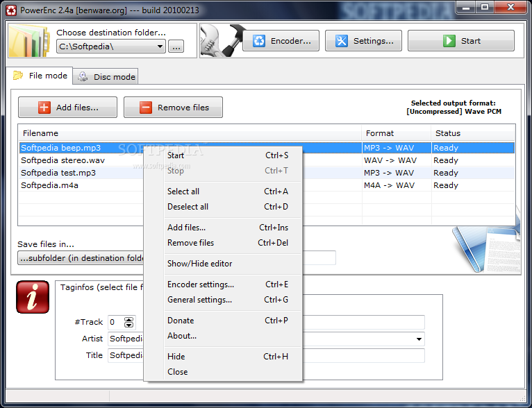Click the destination folder icon
532x408 pixels.
[29, 41]
